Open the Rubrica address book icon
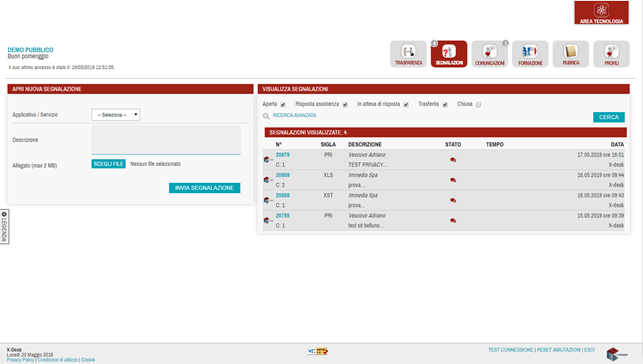The height and width of the screenshot is (364, 643). point(571,54)
